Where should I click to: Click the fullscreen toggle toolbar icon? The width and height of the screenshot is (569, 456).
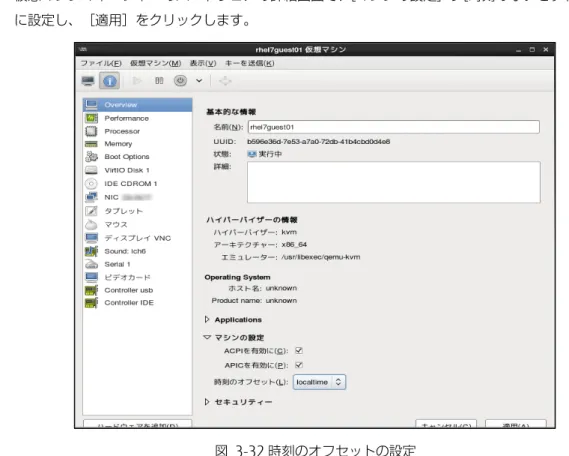click(x=225, y=81)
